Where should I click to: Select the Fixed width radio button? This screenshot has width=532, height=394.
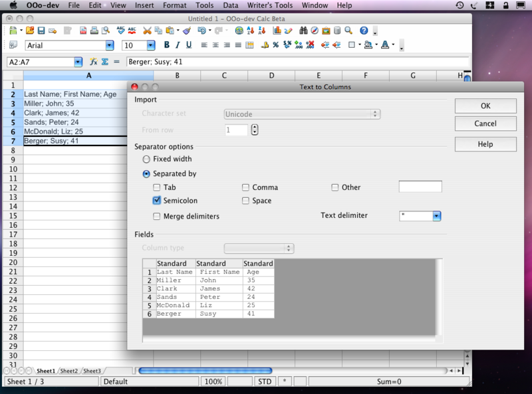pos(146,159)
